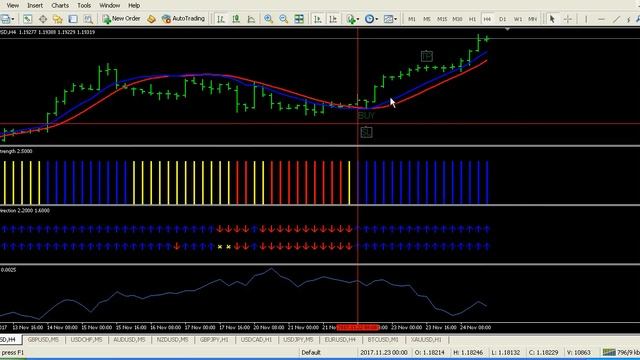
Task: Click the TP marker on chart
Action: click(427, 56)
